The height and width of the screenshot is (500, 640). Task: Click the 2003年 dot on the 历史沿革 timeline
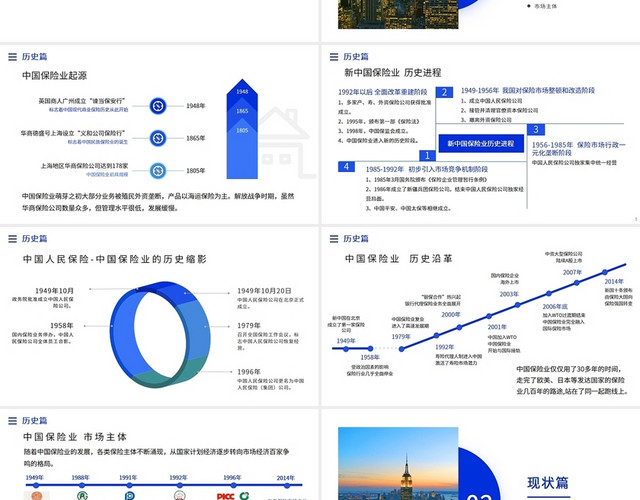pos(518,305)
